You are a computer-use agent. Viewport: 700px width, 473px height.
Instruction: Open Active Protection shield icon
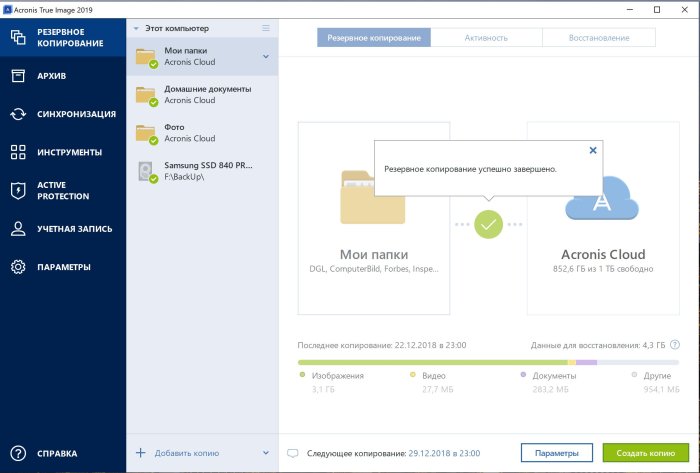(18, 190)
